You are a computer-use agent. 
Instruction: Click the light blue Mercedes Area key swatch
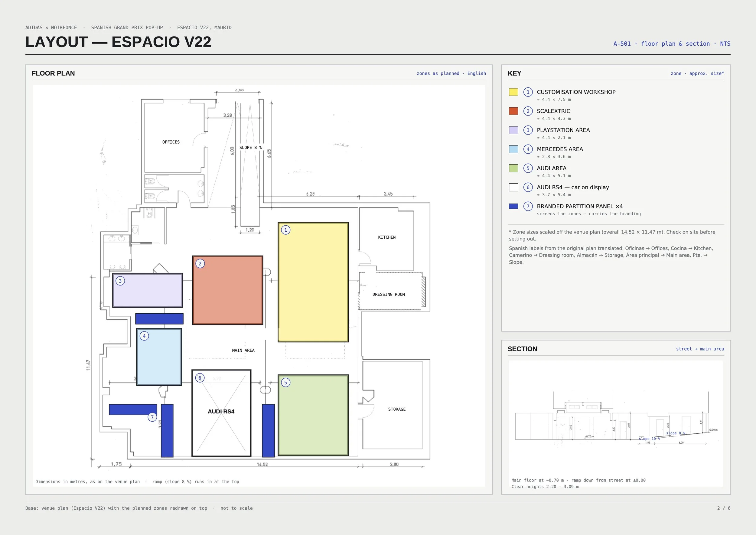513,149
